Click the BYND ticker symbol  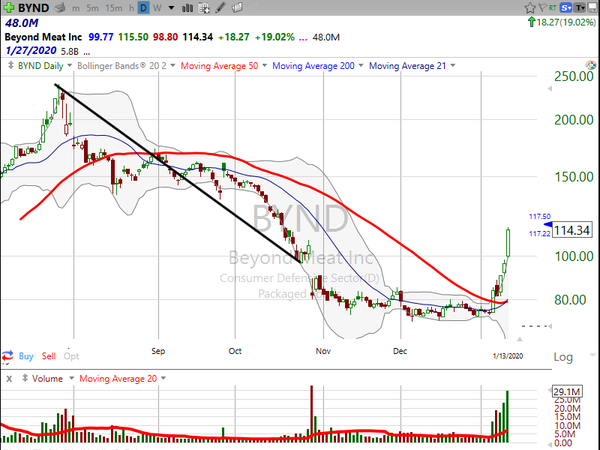pyautogui.click(x=34, y=8)
